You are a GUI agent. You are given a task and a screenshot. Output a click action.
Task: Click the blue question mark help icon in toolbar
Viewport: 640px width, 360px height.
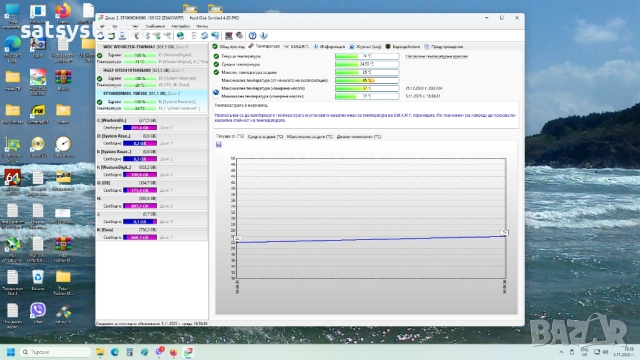[253, 36]
